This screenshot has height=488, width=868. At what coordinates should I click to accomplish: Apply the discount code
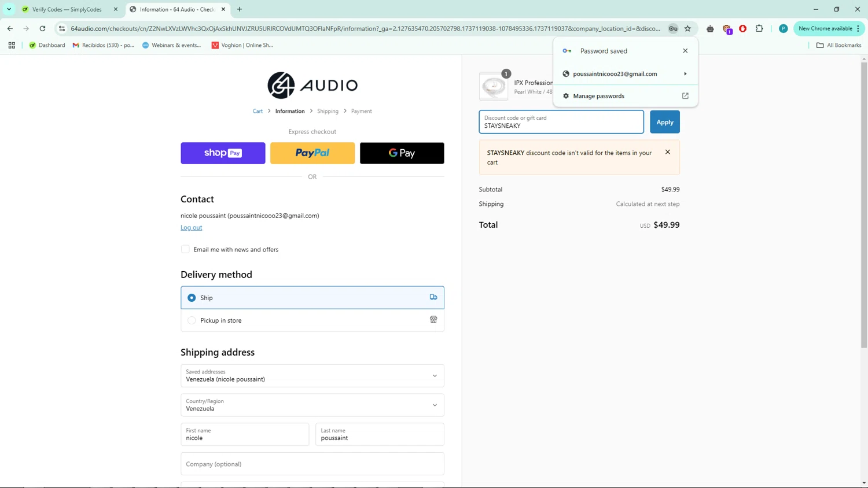click(x=665, y=122)
